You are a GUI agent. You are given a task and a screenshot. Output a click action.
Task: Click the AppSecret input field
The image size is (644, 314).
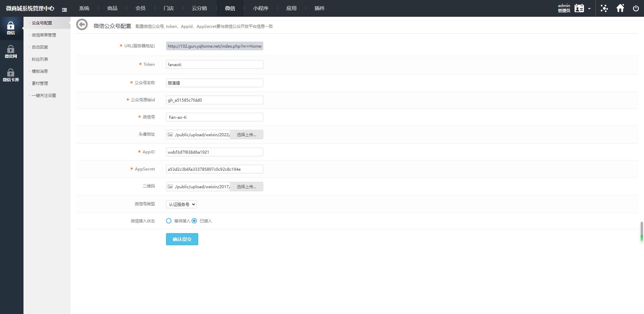point(215,169)
